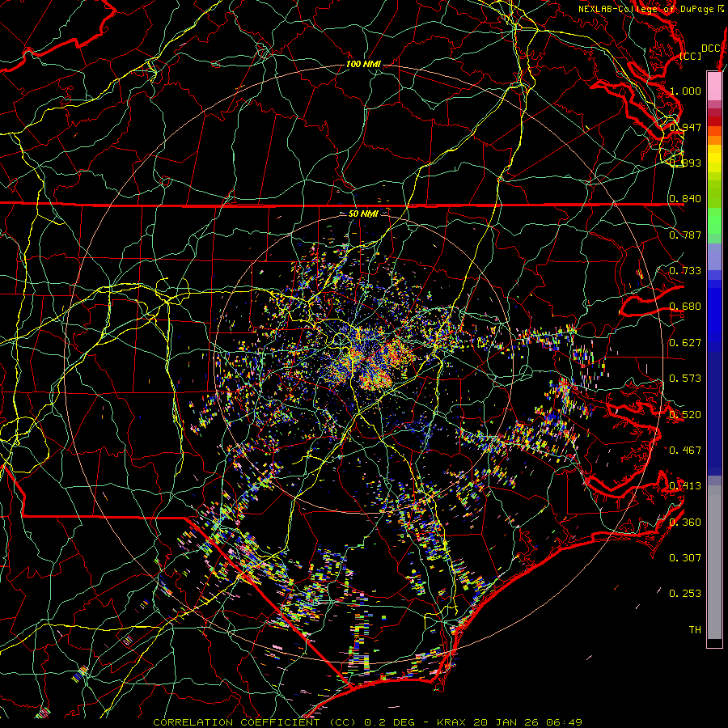
Task: Pick the yellow segment of the color bar
Action: click(x=714, y=159)
